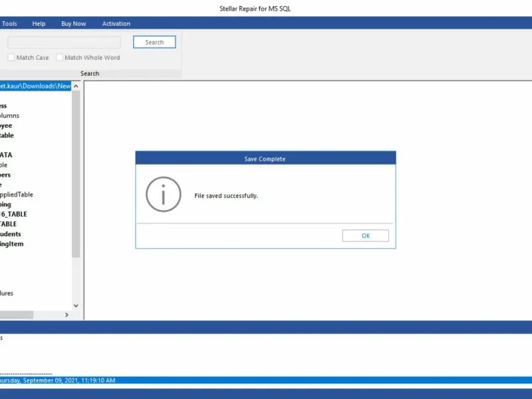Click the tree panel vertical scrollbar thumb
This screenshot has width=532, height=399.
coord(76,174)
